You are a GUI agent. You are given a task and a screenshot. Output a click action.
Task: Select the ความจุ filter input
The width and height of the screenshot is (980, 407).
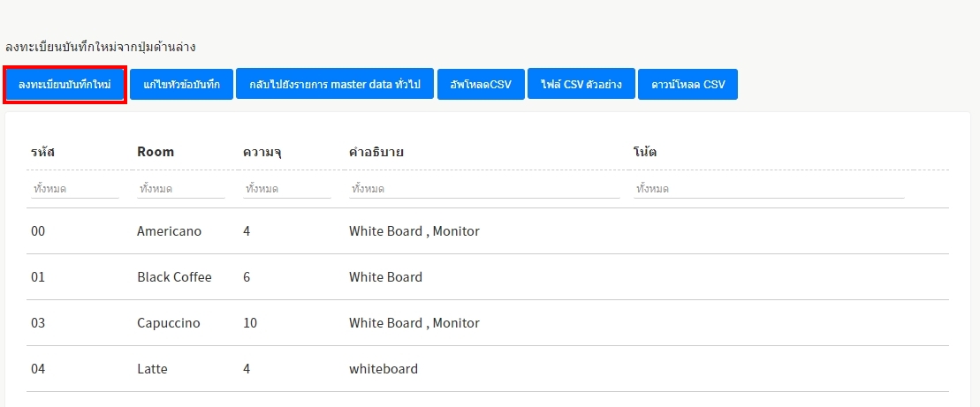[286, 189]
